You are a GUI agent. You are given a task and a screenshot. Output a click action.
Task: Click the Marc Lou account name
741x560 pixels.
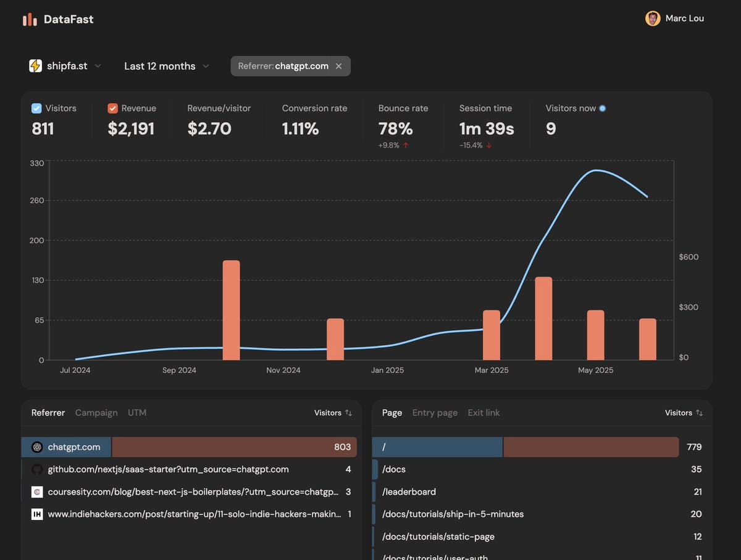click(x=685, y=19)
